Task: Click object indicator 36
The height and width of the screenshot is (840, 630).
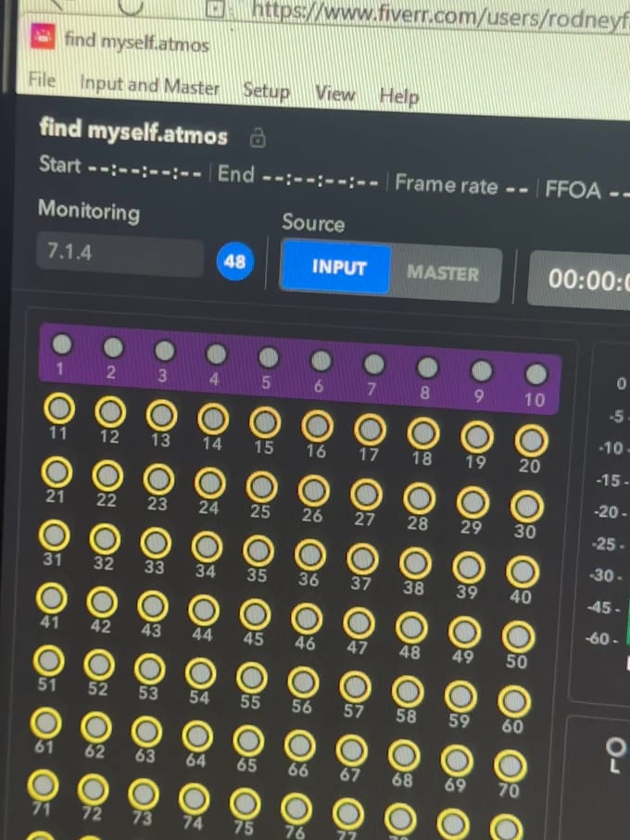Action: point(309,554)
